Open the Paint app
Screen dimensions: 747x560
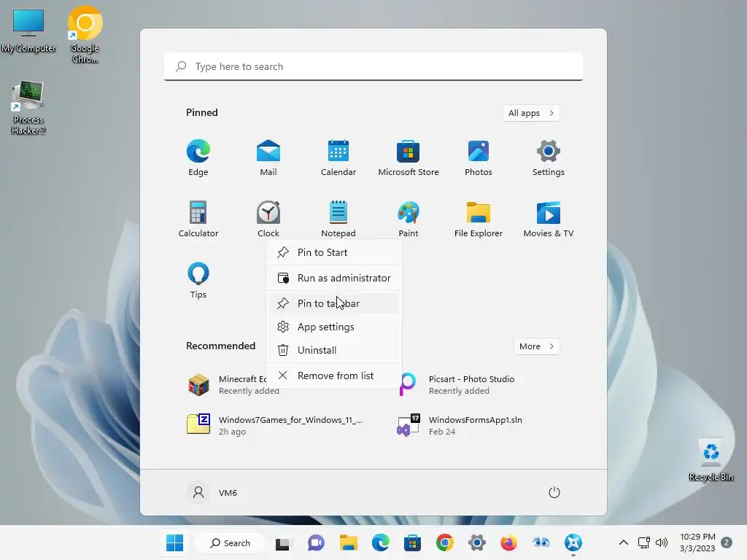[409, 219]
